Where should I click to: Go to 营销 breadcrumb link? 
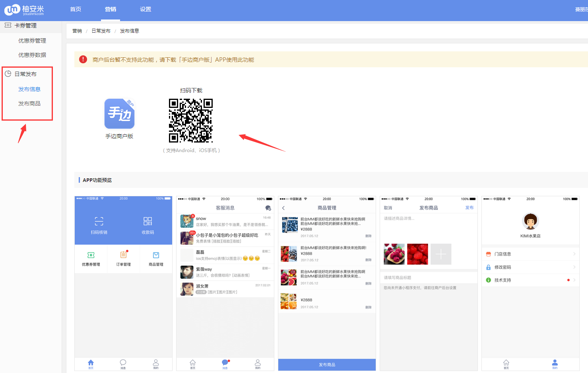point(77,31)
